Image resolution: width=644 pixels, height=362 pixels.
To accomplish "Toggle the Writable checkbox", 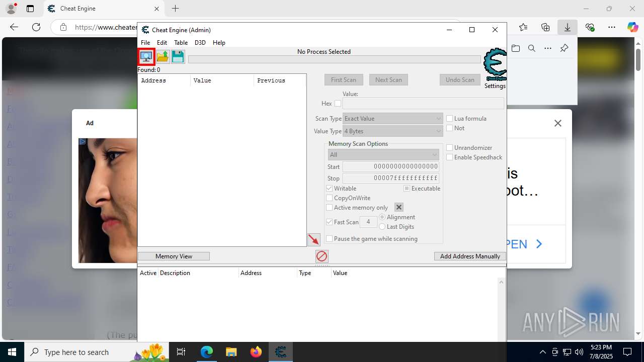I will 330,189.
